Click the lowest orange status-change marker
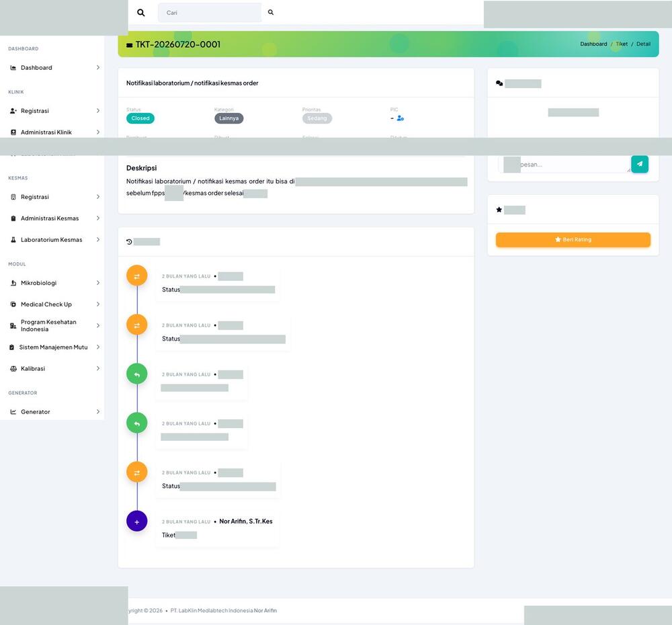The height and width of the screenshot is (625, 672). (136, 472)
